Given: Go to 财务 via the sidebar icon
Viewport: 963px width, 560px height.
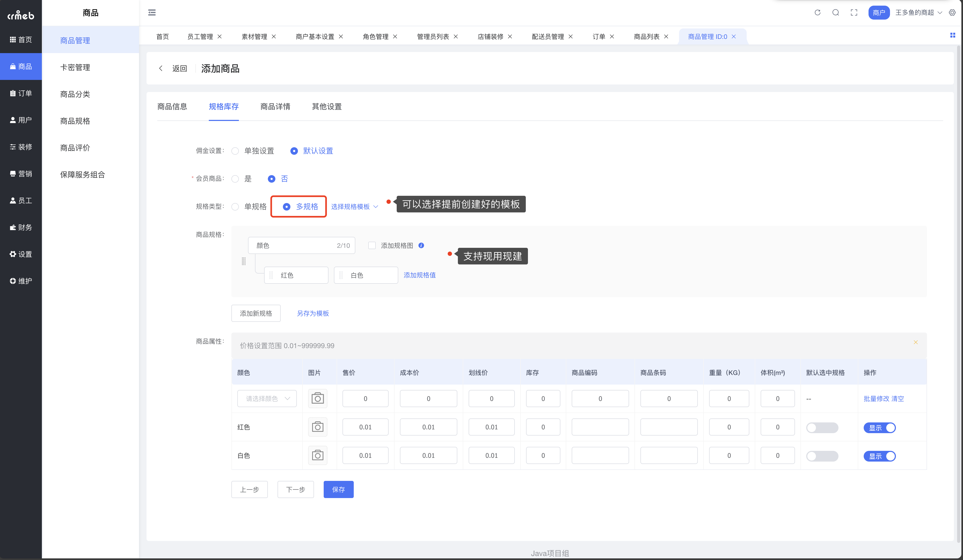Looking at the screenshot, I should pyautogui.click(x=21, y=227).
